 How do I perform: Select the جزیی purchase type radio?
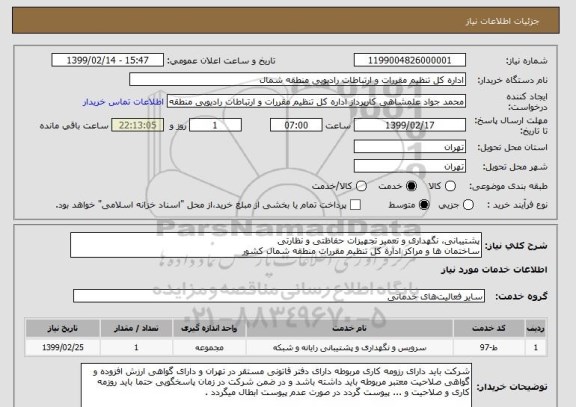click(x=468, y=205)
